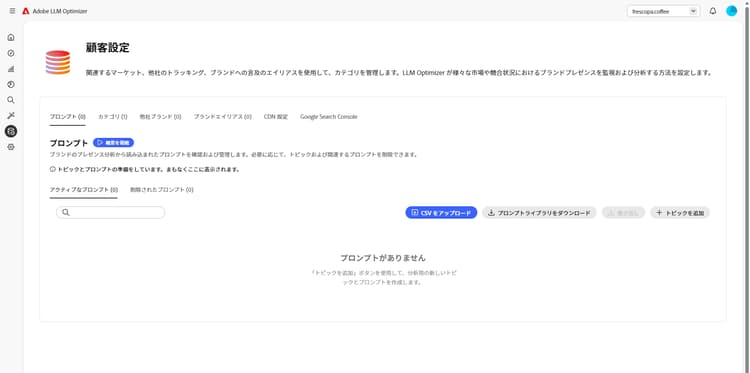Image resolution: width=750 pixels, height=373 pixels.
Task: Switch to the CDN 設定 tab
Action: pyautogui.click(x=276, y=117)
